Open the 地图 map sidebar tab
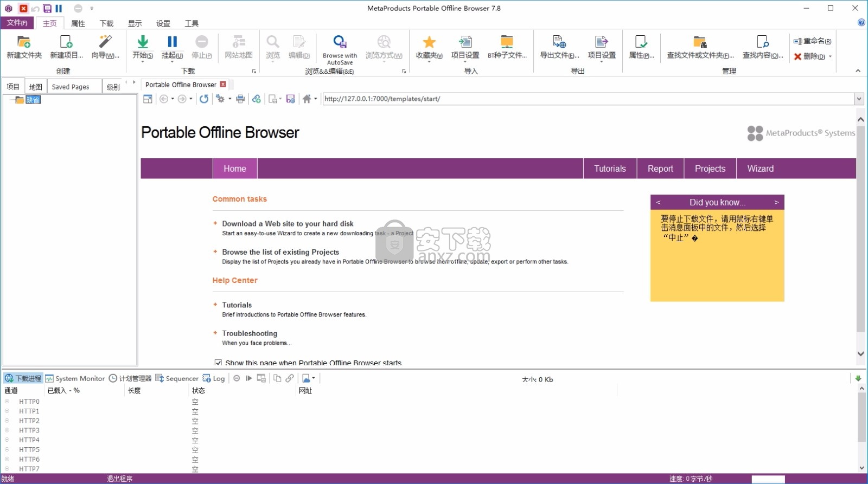The height and width of the screenshot is (484, 868). click(36, 87)
